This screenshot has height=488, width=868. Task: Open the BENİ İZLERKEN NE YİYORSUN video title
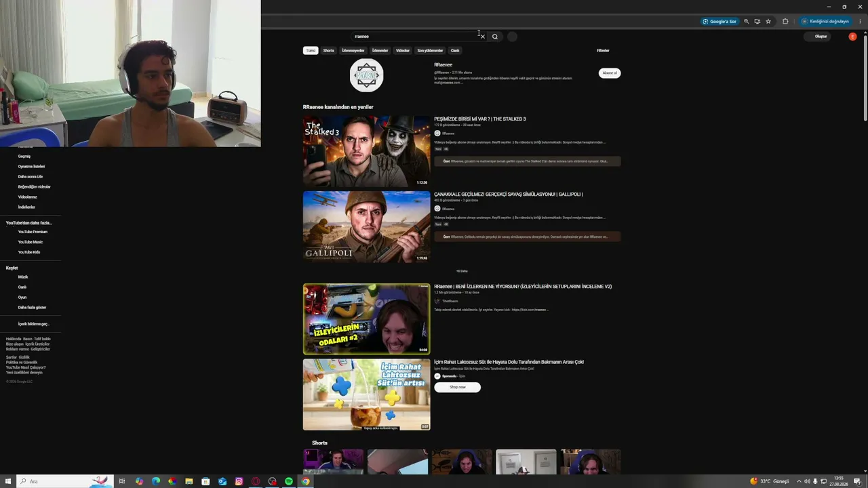click(x=523, y=287)
